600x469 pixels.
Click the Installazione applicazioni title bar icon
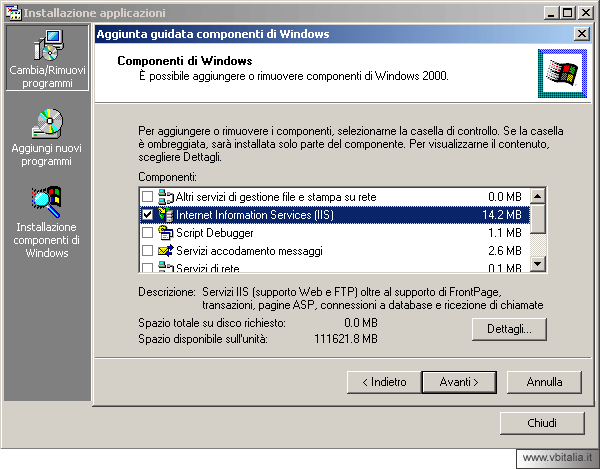(13, 13)
